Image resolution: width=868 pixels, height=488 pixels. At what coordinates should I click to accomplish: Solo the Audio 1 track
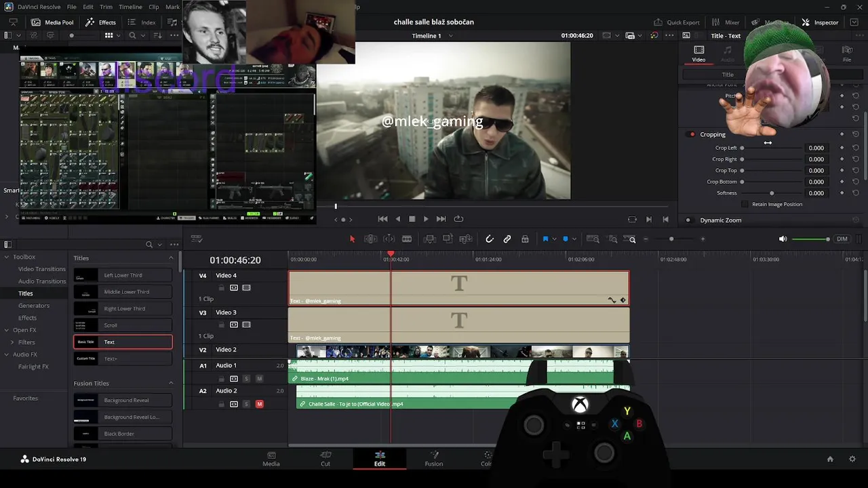[x=246, y=378]
